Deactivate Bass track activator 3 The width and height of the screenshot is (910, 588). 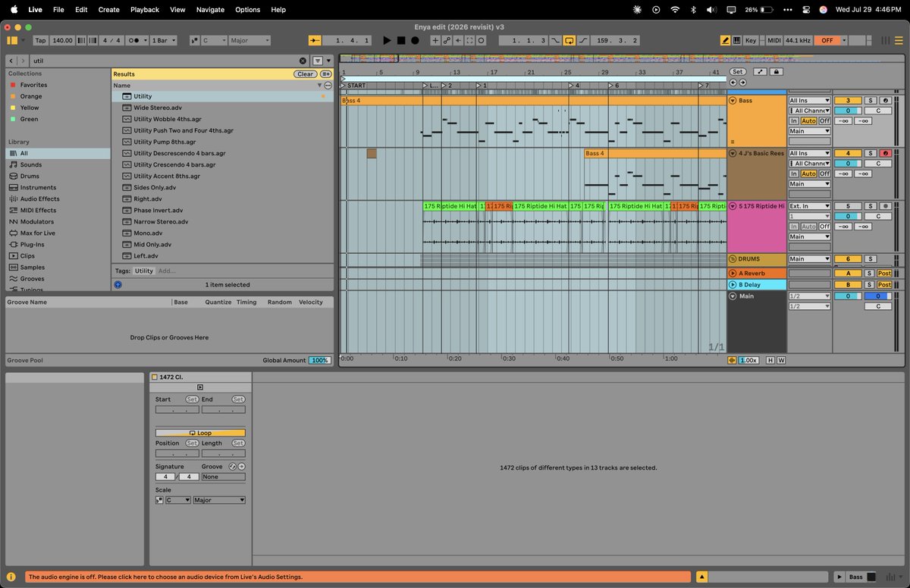[x=848, y=100]
